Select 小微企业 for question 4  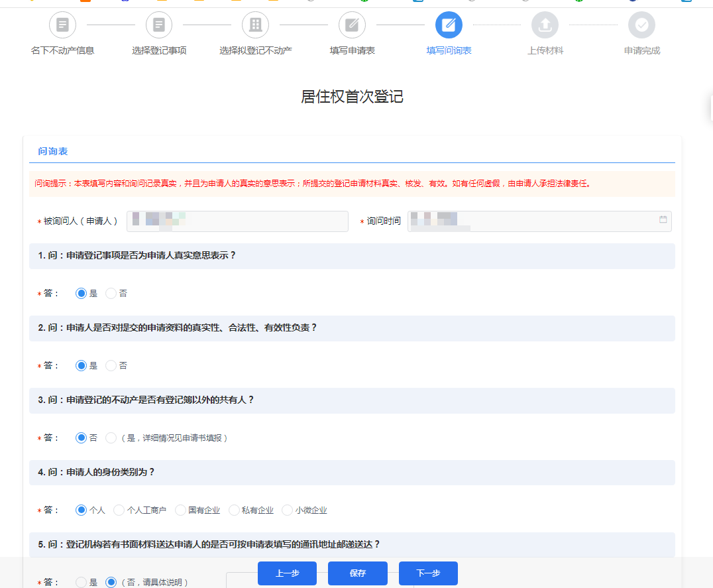tap(287, 510)
